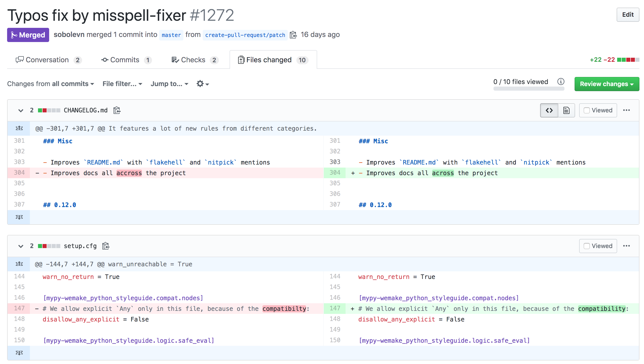644x364 pixels.
Task: Switch CHANGELOG.md to source diff view
Action: click(x=549, y=110)
